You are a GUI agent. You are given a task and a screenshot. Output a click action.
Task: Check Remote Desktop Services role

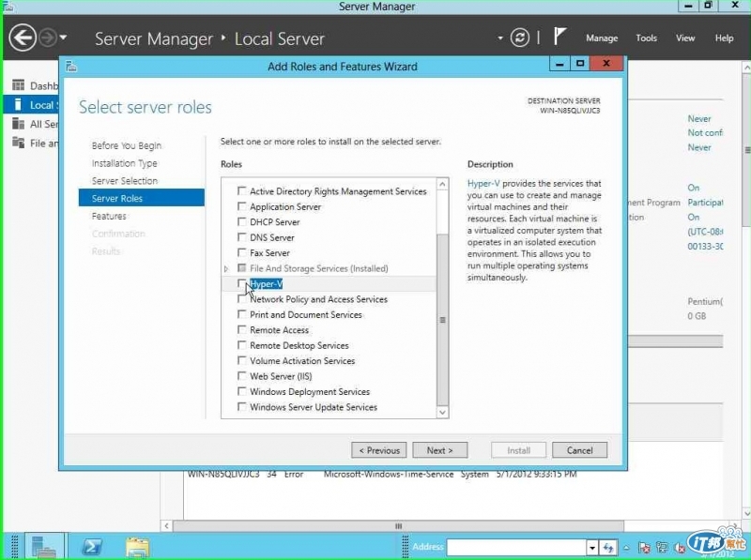click(242, 345)
